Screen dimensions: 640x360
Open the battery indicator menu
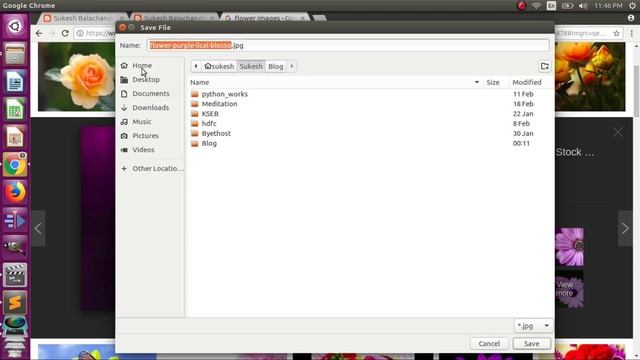[567, 6]
